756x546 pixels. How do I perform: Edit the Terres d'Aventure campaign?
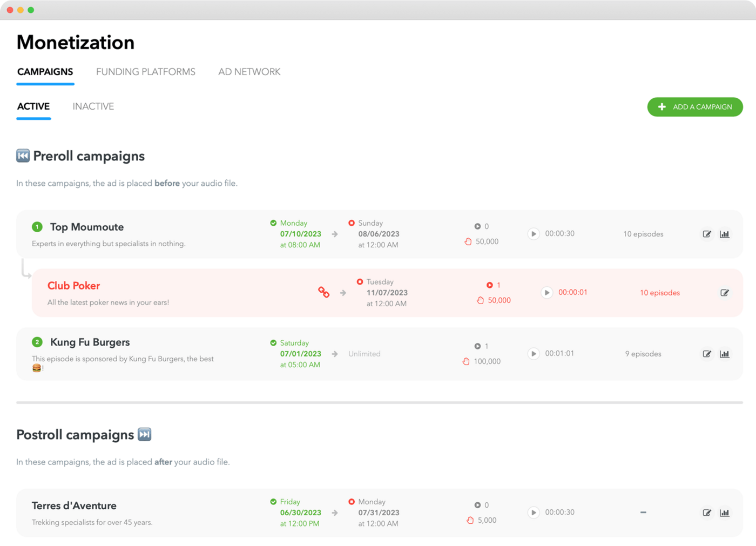point(706,513)
